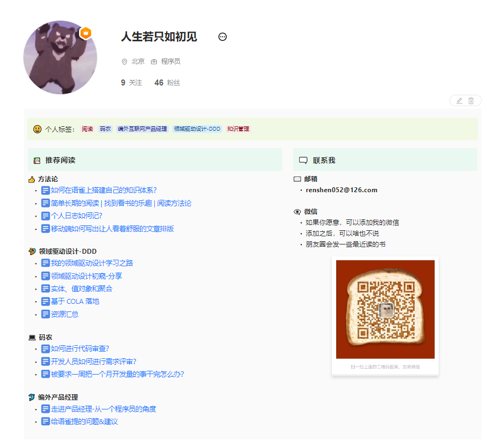Click document icon before 给语雀提的问题&建议

point(45,421)
